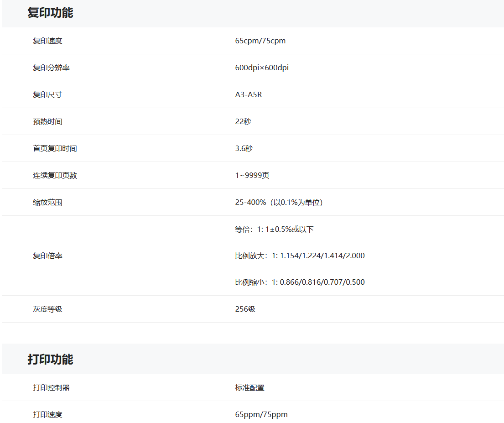The image size is (504, 423).
Task: Click the A3-A5R copy size value
Action: (x=249, y=94)
